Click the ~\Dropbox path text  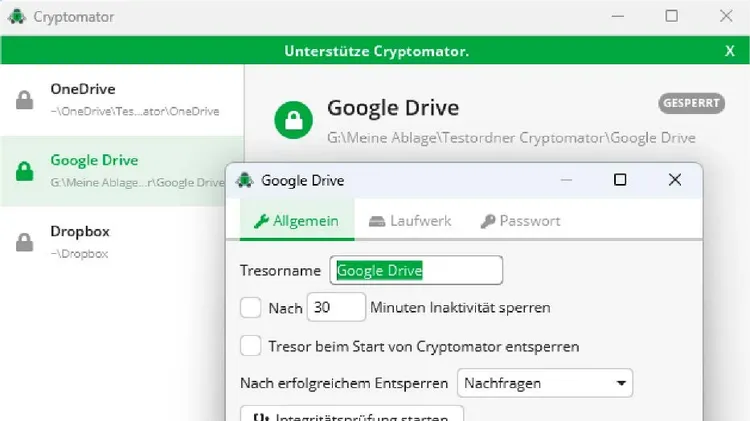tap(79, 254)
